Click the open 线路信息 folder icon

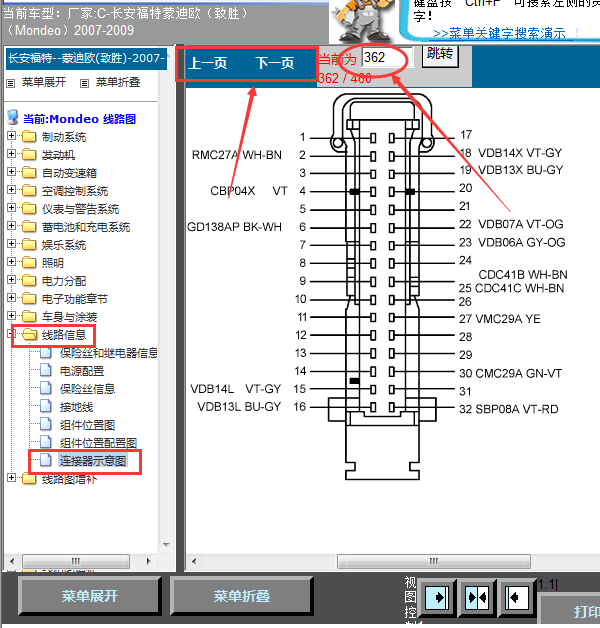[29, 335]
